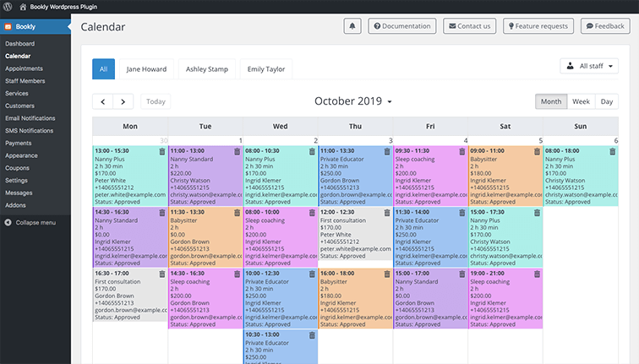Screen dimensions: 639x364
Task: Open the Sunday 08:00 - 18:00 Nanny Plus appointment
Action: click(581, 176)
